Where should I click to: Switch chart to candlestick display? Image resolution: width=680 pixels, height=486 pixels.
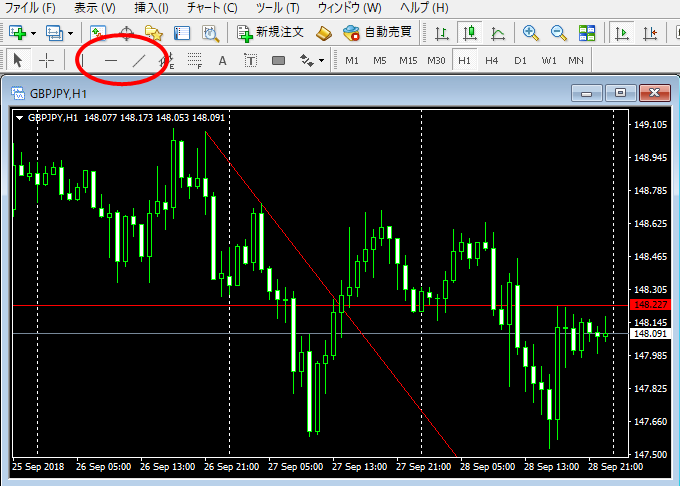(470, 33)
